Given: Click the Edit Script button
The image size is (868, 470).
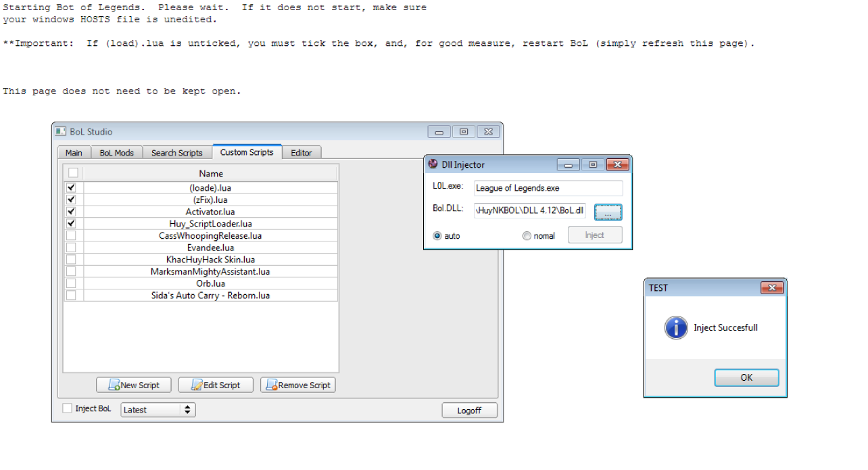Looking at the screenshot, I should pos(216,385).
